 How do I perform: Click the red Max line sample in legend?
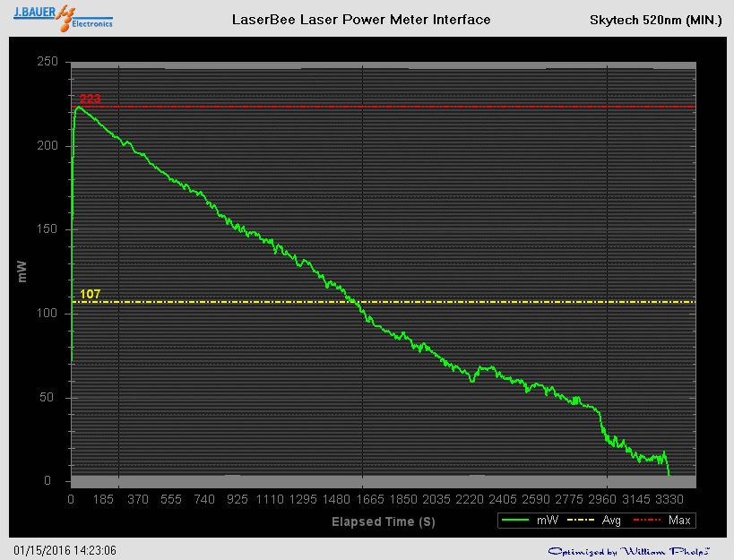[x=648, y=520]
